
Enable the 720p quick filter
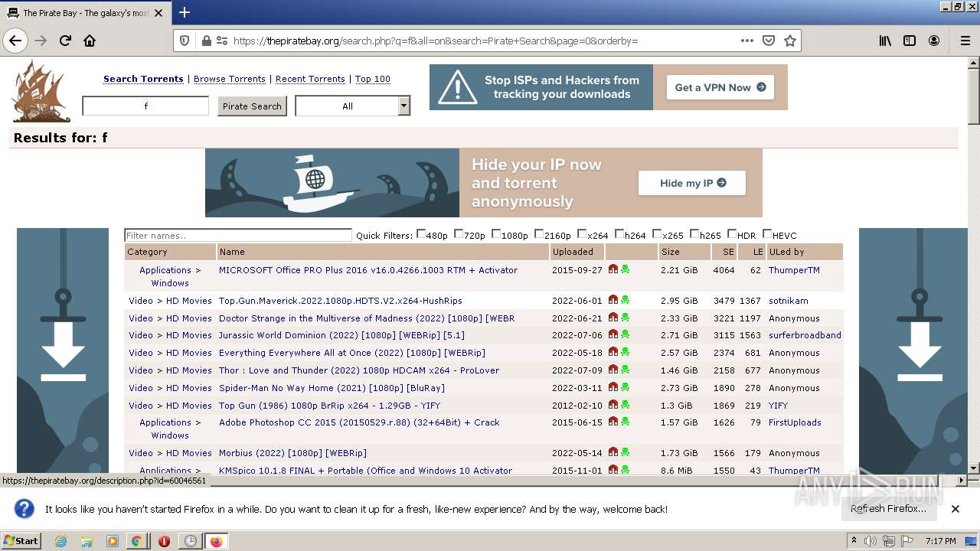[x=459, y=234]
